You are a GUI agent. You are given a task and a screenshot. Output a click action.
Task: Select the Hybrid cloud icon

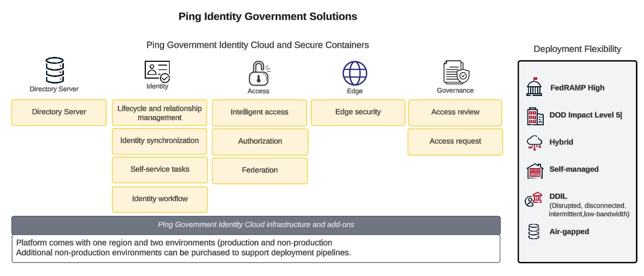[x=534, y=143]
